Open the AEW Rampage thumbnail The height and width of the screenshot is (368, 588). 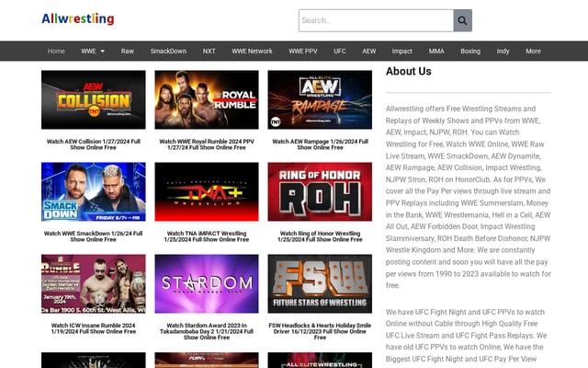click(320, 100)
